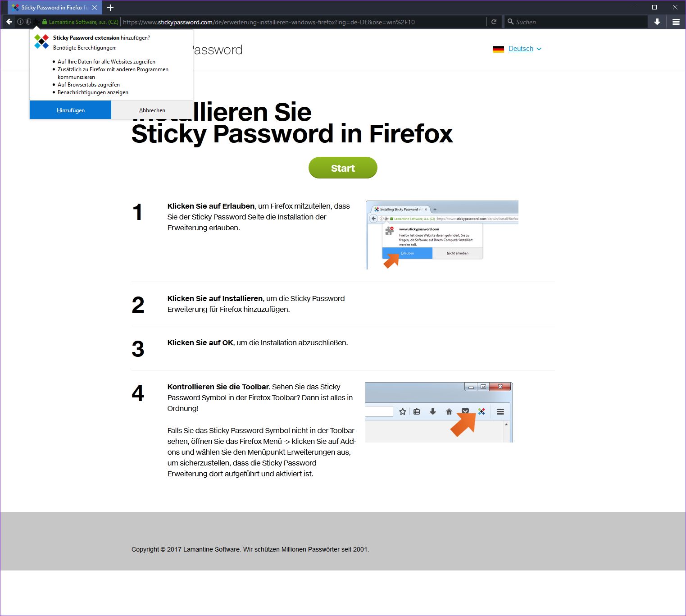This screenshot has width=686, height=616.
Task: Close the Sticky Password tab
Action: [x=95, y=8]
